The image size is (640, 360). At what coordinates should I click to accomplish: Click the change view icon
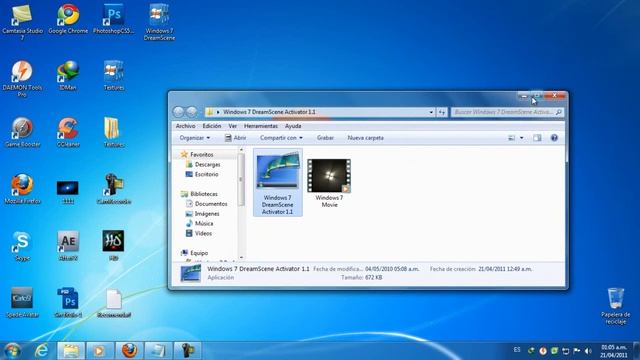511,138
